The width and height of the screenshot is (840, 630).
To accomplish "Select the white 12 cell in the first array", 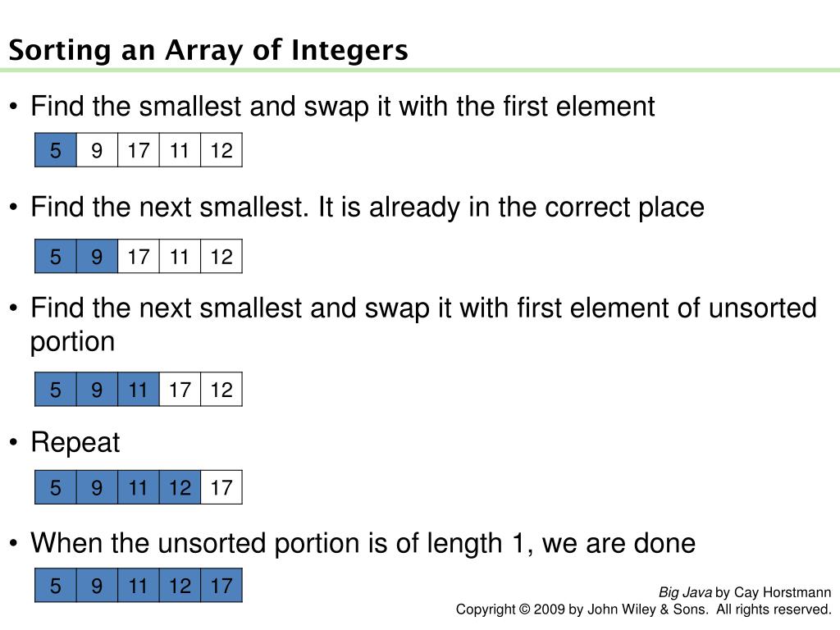I will point(221,150).
